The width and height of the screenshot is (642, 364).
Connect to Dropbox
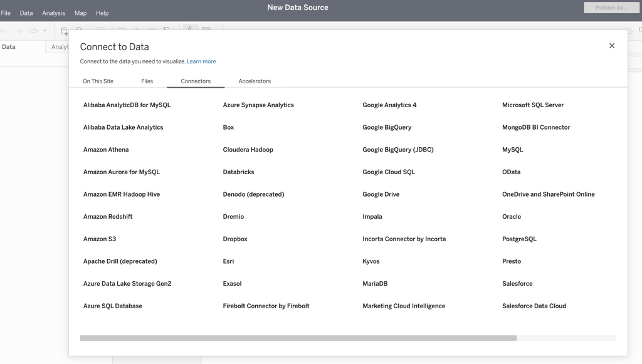(x=235, y=239)
